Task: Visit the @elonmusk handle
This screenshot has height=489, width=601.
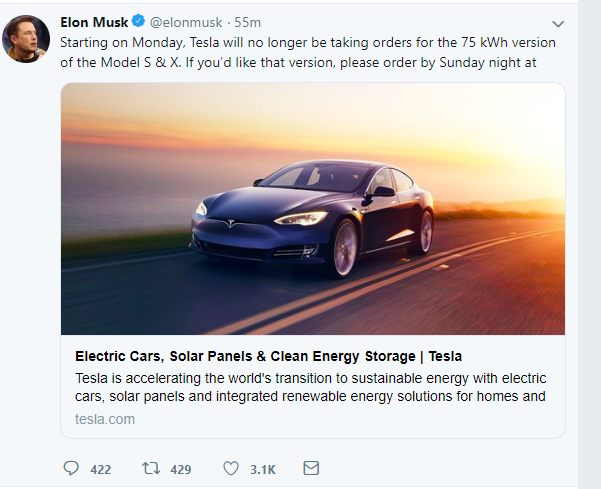Action: tap(186, 22)
